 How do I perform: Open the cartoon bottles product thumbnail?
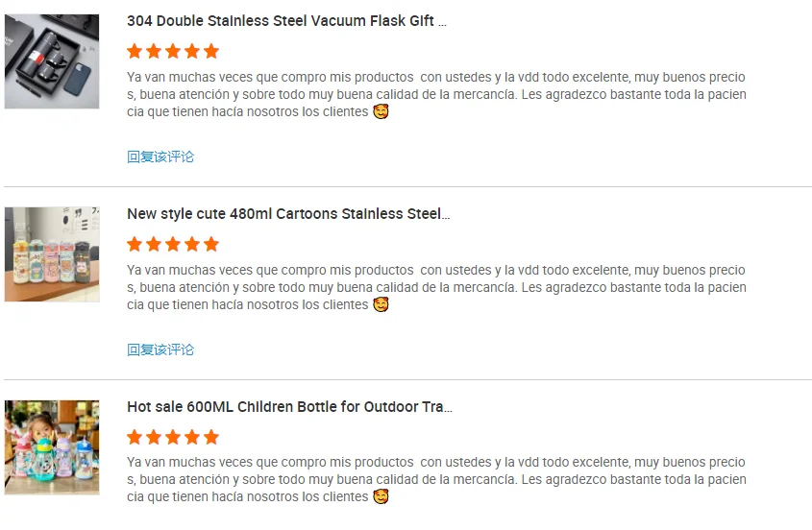point(52,254)
